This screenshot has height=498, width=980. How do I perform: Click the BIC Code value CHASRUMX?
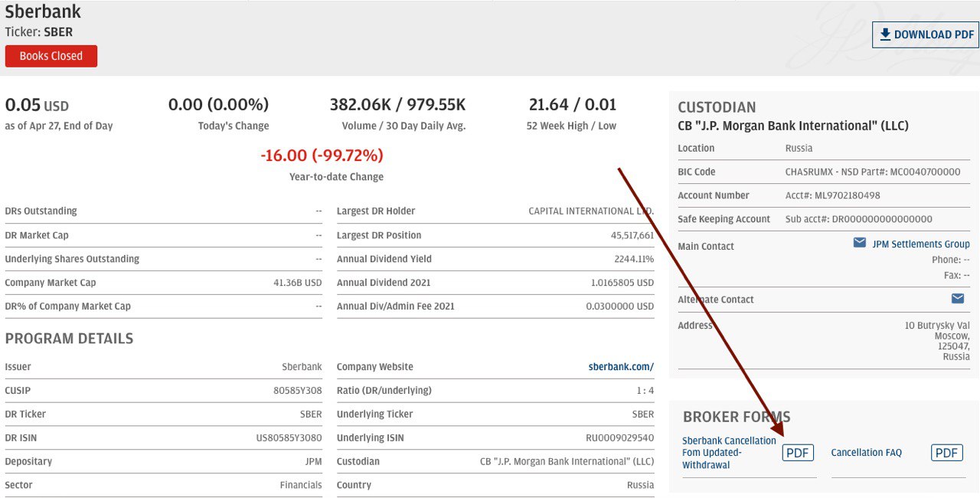[x=872, y=172]
